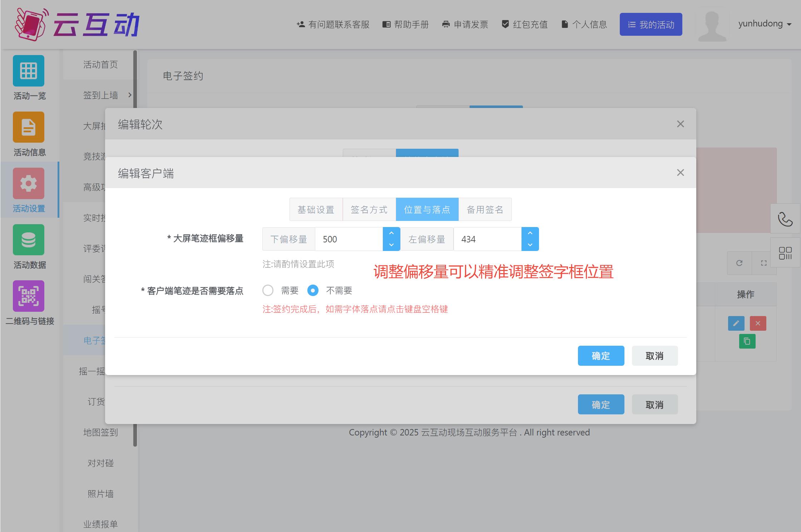Click the green copy round icon
Image resolution: width=801 pixels, height=532 pixels.
tap(747, 341)
